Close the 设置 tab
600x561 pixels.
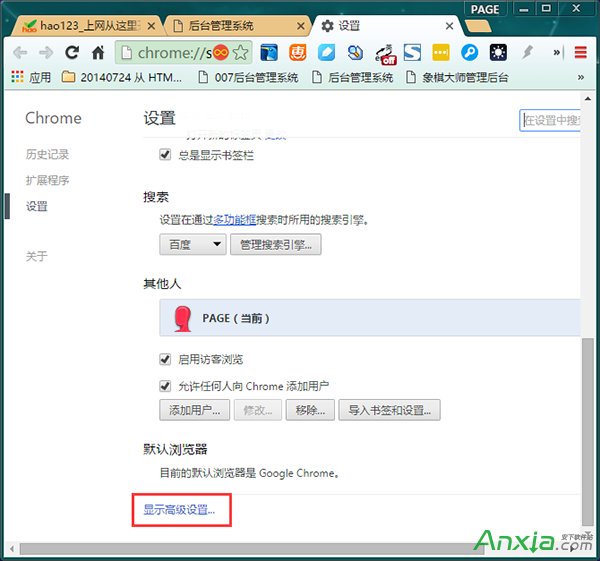coord(449,26)
